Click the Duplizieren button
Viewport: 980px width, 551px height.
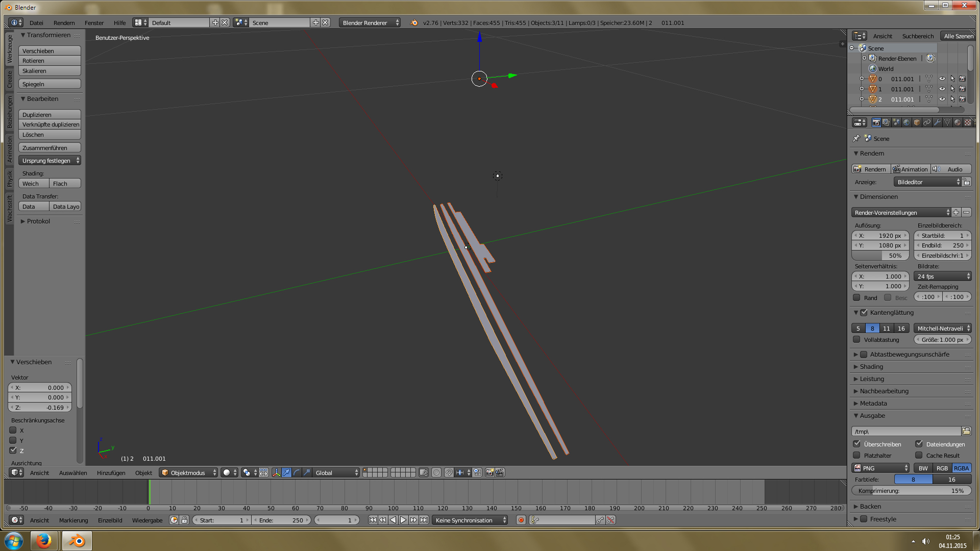(50, 115)
